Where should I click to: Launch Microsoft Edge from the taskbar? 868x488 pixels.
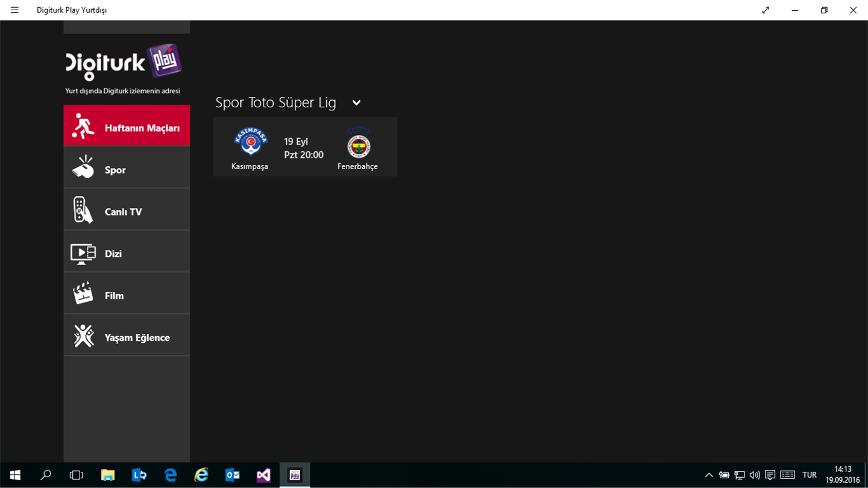[x=171, y=475]
